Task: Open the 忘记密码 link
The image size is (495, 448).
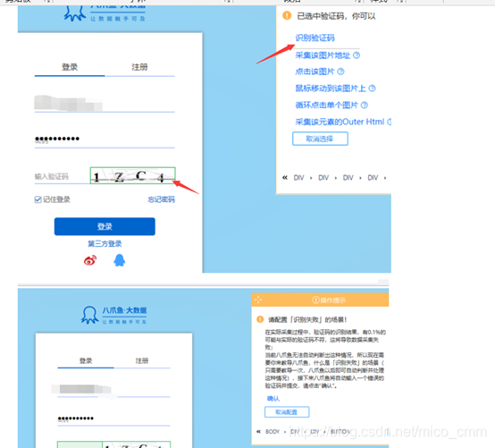Action: pyautogui.click(x=162, y=199)
